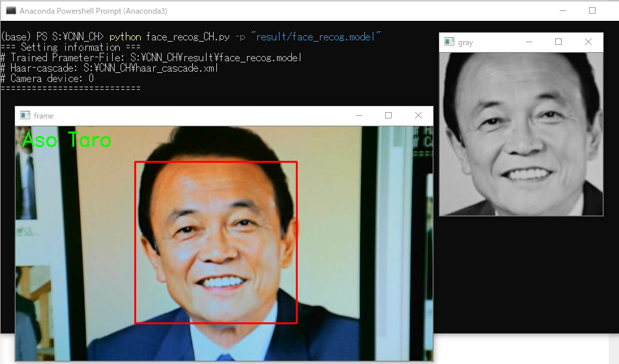Click the frame window title icon
Viewport: 619px width, 364px height.
(25, 115)
